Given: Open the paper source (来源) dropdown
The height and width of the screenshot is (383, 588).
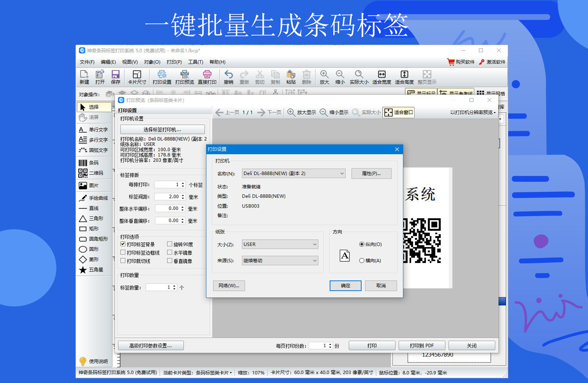Looking at the screenshot, I should tap(280, 260).
